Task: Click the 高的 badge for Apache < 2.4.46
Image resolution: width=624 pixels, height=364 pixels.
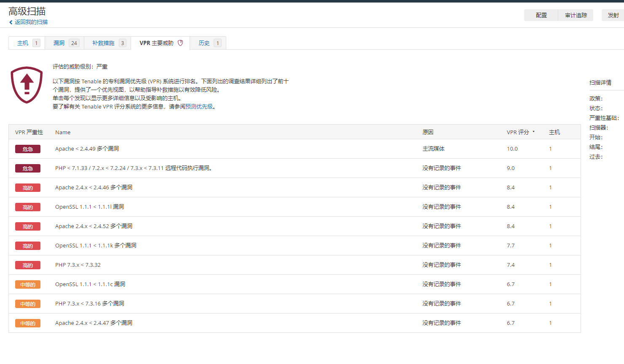Action: [28, 188]
